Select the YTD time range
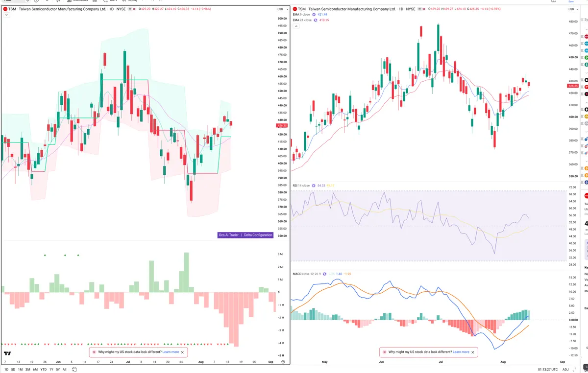Image resolution: width=588 pixels, height=373 pixels. [x=44, y=369]
